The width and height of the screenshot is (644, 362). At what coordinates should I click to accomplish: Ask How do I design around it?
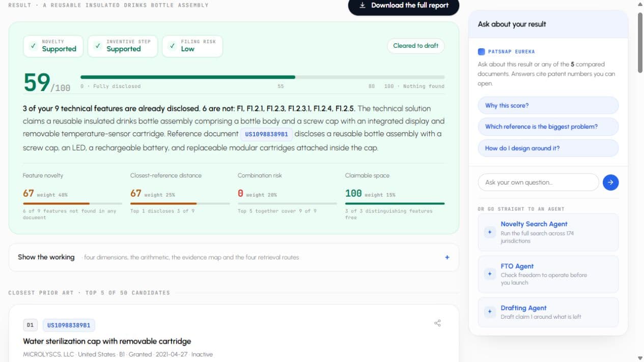coord(548,148)
